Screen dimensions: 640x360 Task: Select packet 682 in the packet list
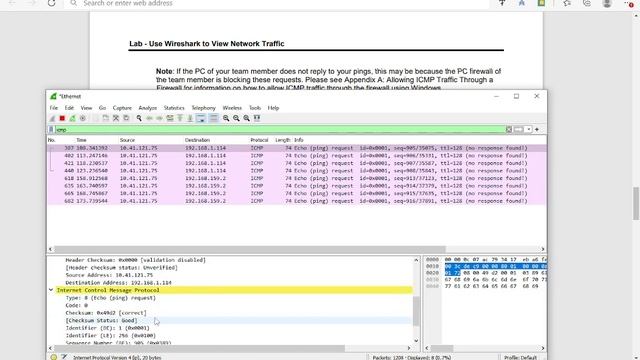click(x=297, y=201)
